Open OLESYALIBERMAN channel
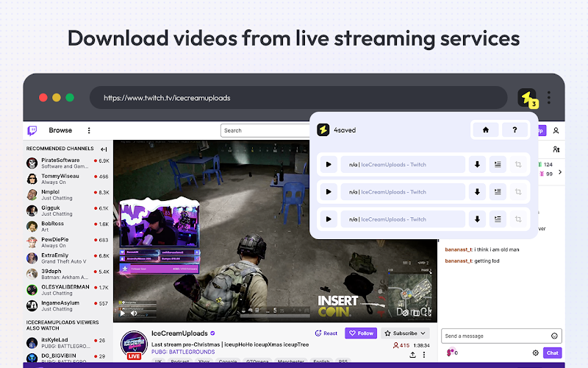Viewport: 588px width, 368px height. [x=68, y=289]
